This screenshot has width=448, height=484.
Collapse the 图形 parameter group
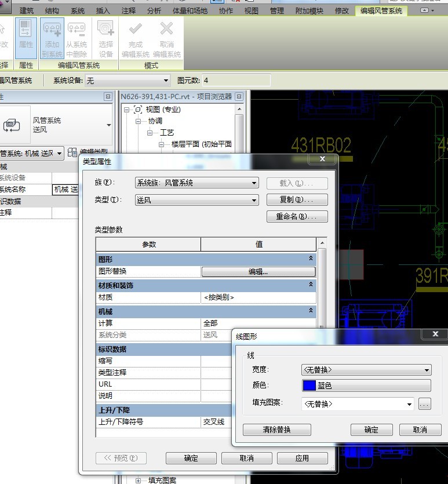311,259
